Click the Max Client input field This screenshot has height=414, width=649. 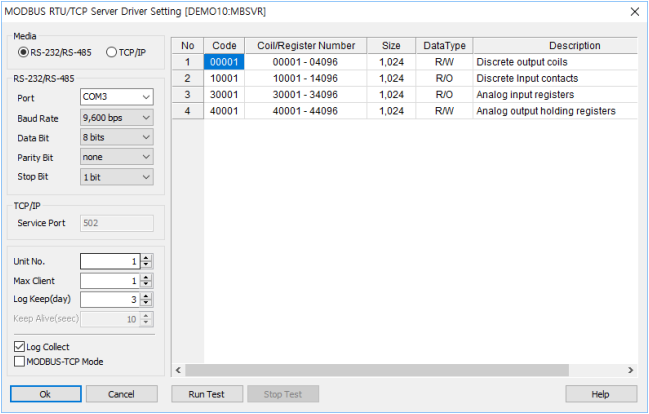pos(110,281)
